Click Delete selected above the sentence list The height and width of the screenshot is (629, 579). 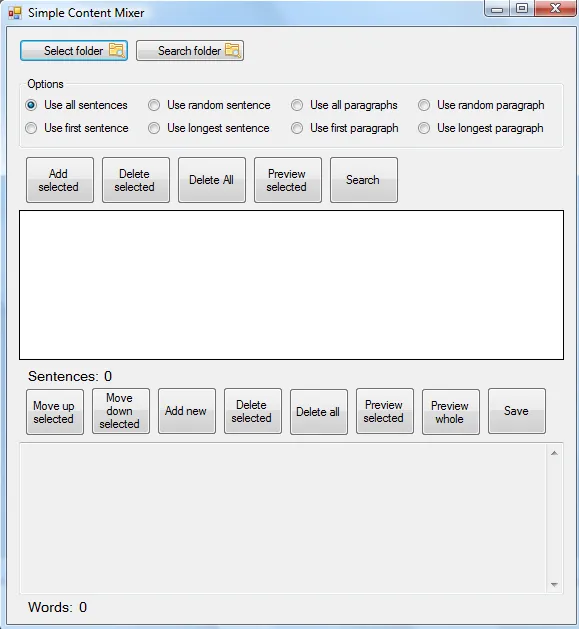tap(136, 180)
